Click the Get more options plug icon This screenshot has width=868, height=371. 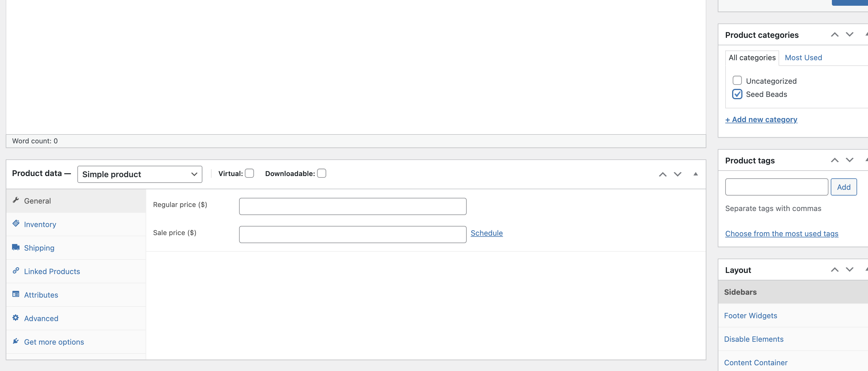coord(15,341)
